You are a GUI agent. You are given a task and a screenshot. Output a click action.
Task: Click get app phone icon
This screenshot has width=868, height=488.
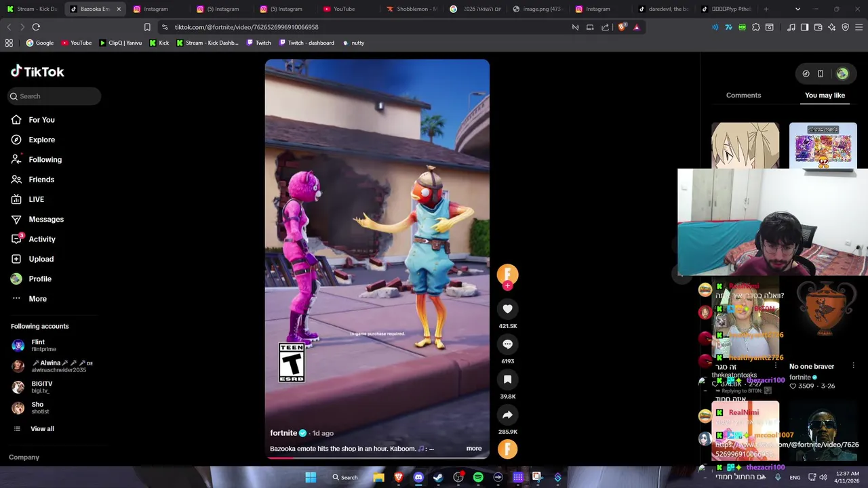tap(821, 74)
